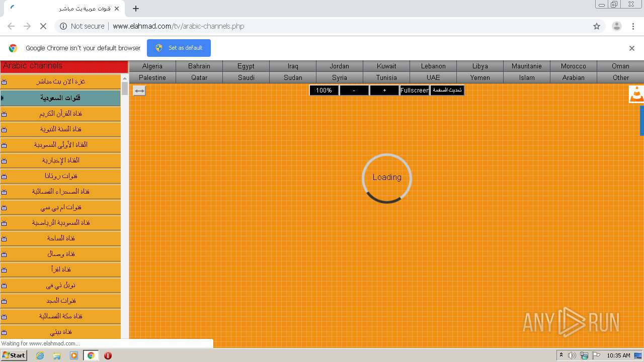Screen dimensions: 644x362
Task: Select the Algeria country tab
Action: [152, 66]
